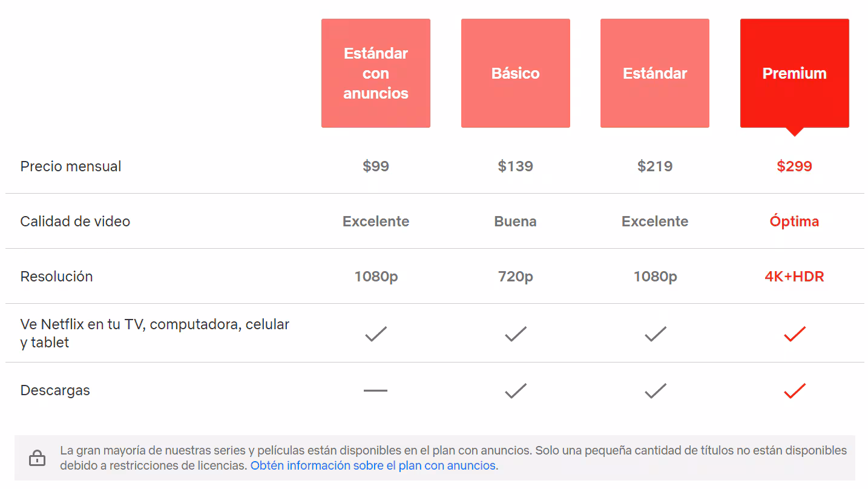
Task: Click the Precio mensual row label
Action: coord(71,166)
